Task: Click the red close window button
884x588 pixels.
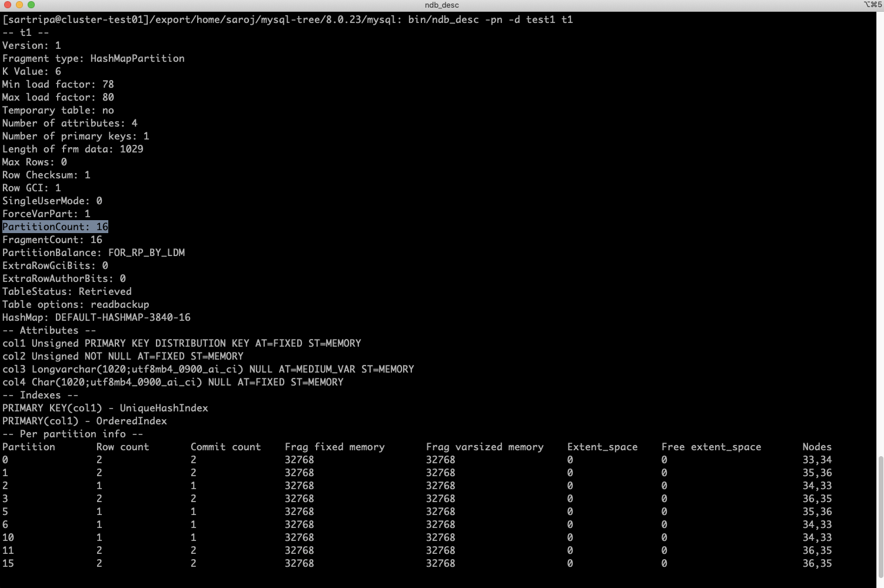Action: pyautogui.click(x=8, y=5)
